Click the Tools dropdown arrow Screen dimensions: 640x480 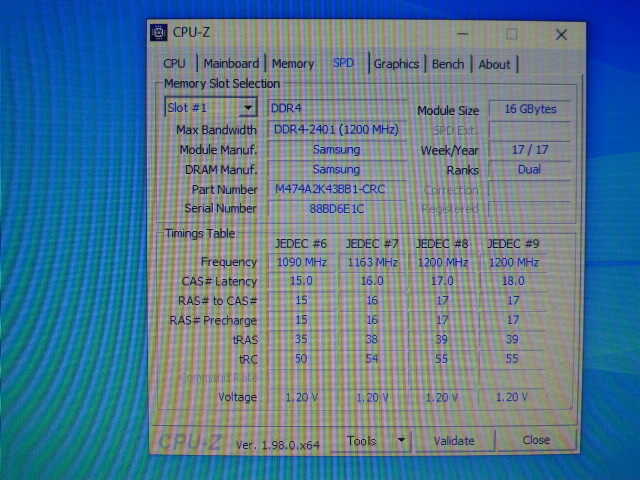(401, 440)
